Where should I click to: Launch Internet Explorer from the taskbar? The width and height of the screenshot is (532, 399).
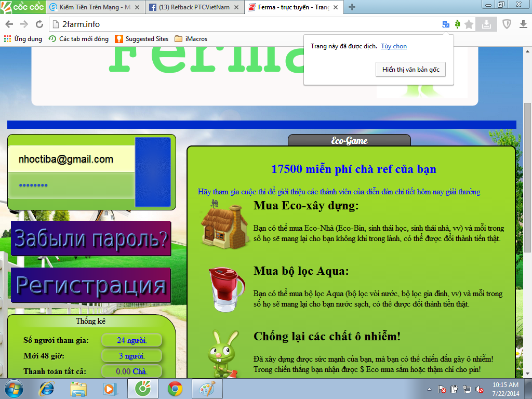point(46,389)
